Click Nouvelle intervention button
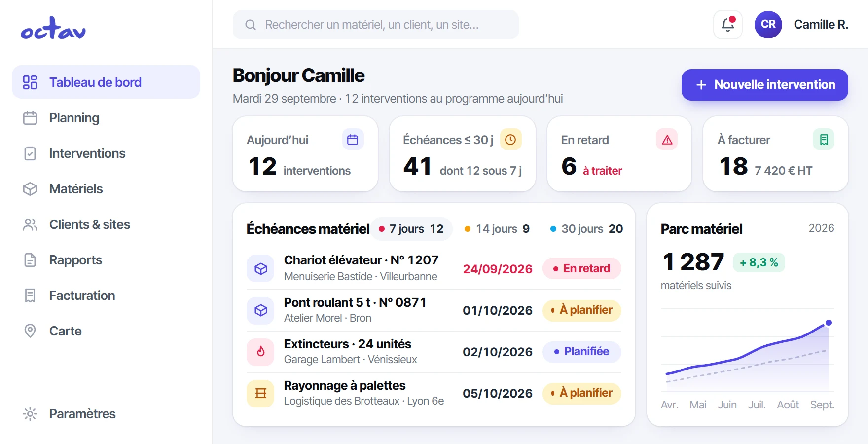The image size is (868, 444). [x=765, y=85]
